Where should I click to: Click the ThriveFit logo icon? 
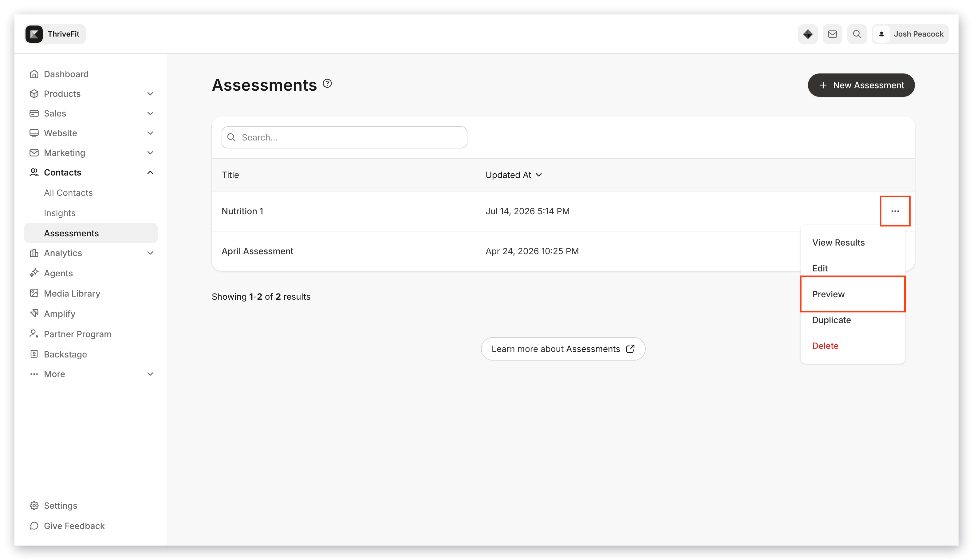[x=34, y=34]
